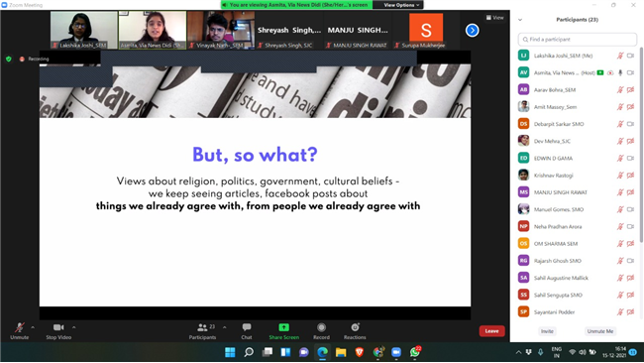Click the Unmute Me button
This screenshot has height=363, width=644.
coord(599,331)
